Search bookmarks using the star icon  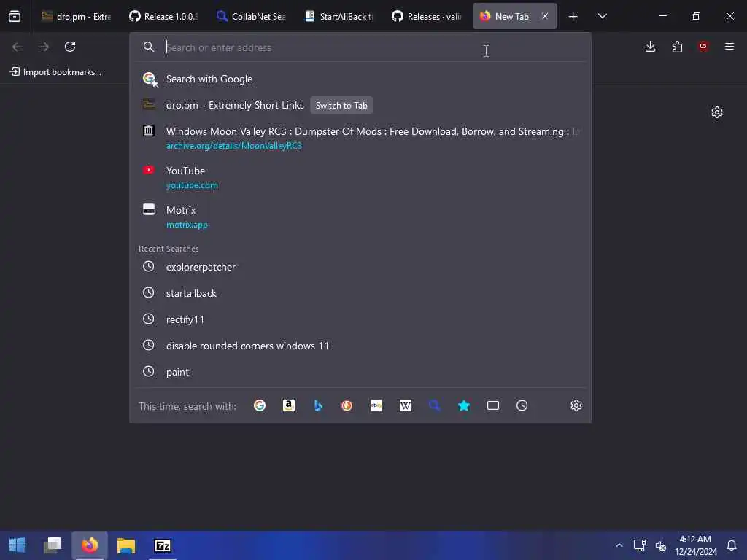click(x=464, y=405)
